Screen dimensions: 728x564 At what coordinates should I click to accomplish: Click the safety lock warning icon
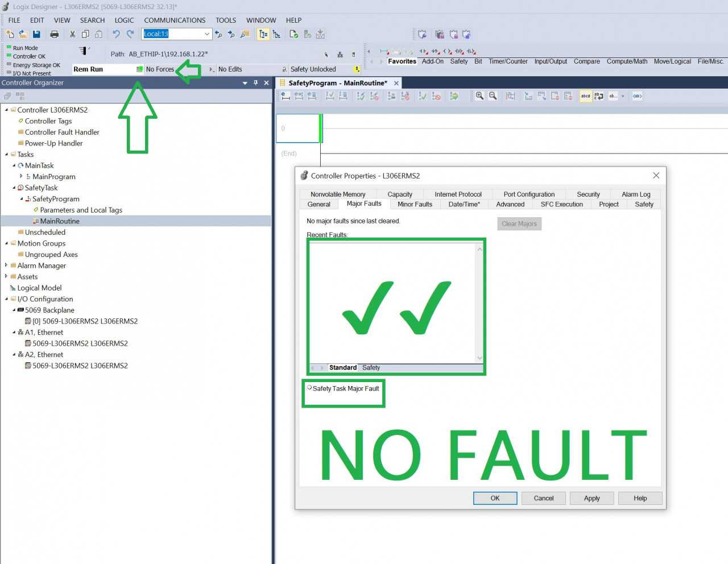pos(357,69)
